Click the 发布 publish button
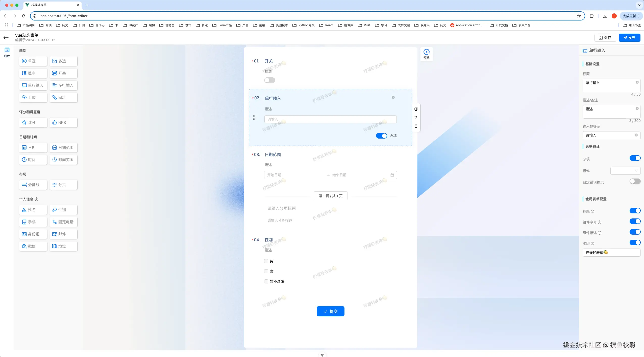 tap(629, 38)
